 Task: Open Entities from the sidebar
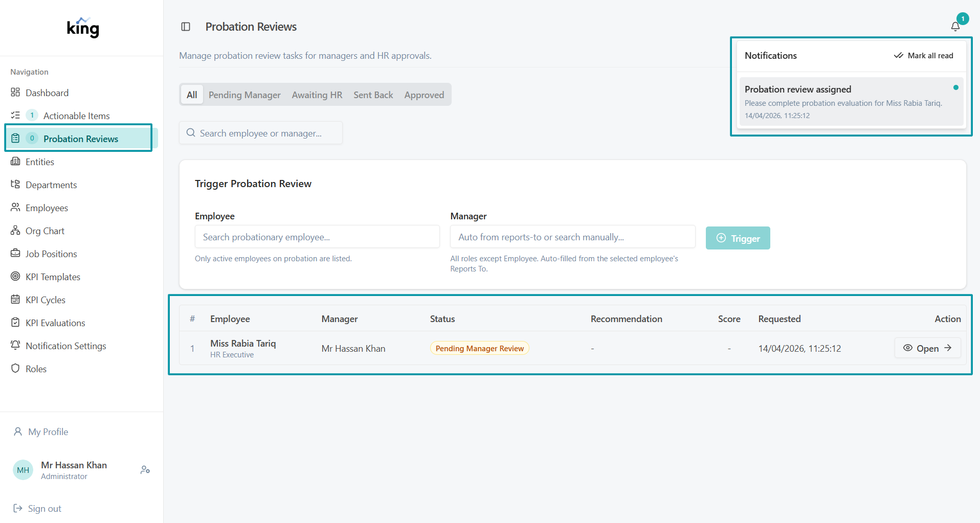[81, 162]
